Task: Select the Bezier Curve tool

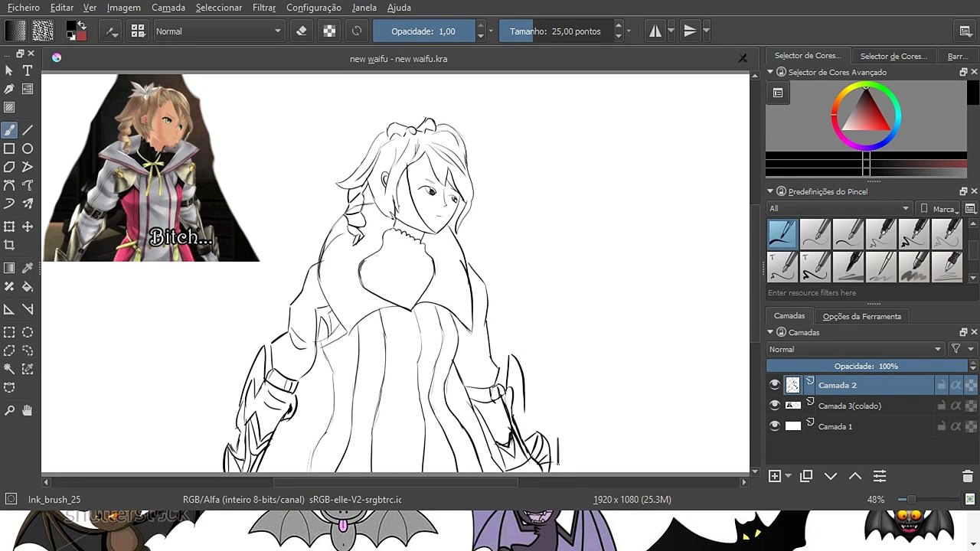Action: [x=9, y=185]
